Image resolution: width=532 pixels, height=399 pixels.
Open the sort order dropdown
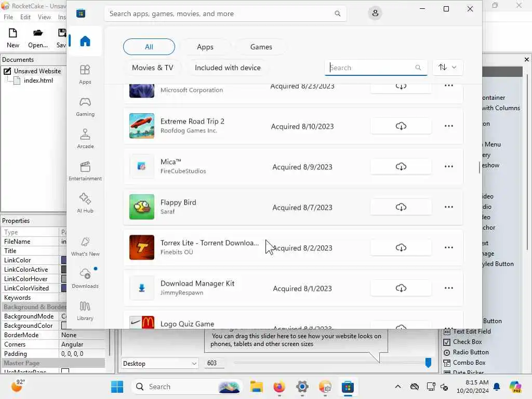(x=447, y=67)
